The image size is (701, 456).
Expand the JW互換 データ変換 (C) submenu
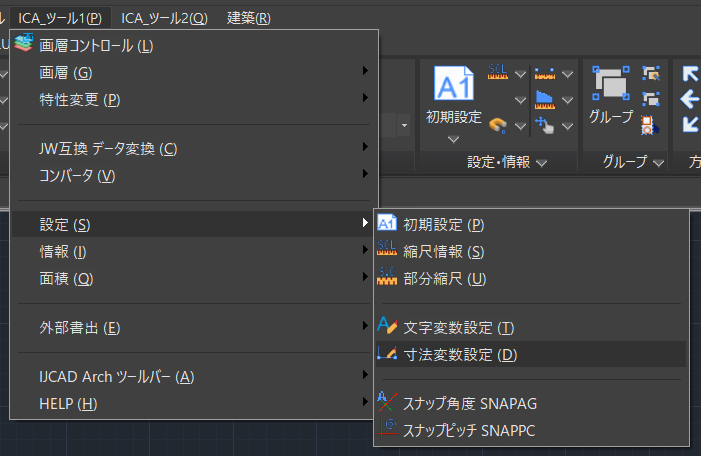pyautogui.click(x=194, y=148)
